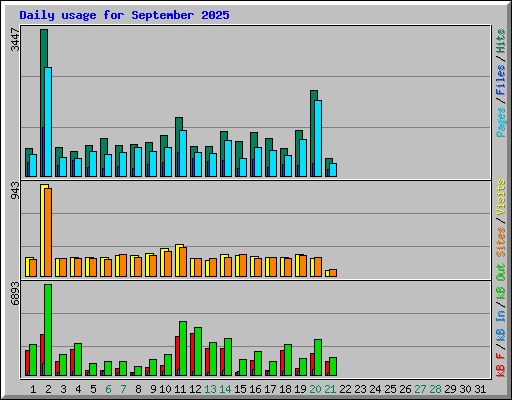Select day 1 label on the x-axis
Image resolution: width=512 pixels, height=400 pixels.
(x=33, y=389)
